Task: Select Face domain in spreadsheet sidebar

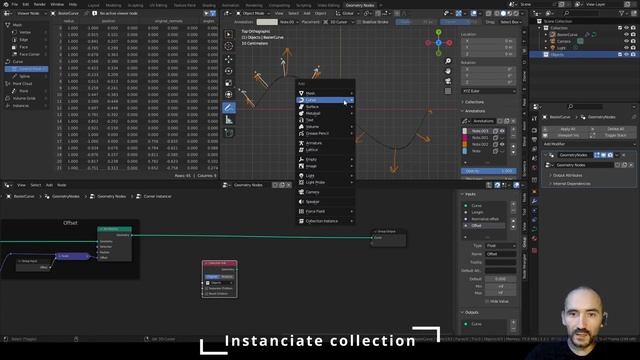Action: [x=24, y=47]
